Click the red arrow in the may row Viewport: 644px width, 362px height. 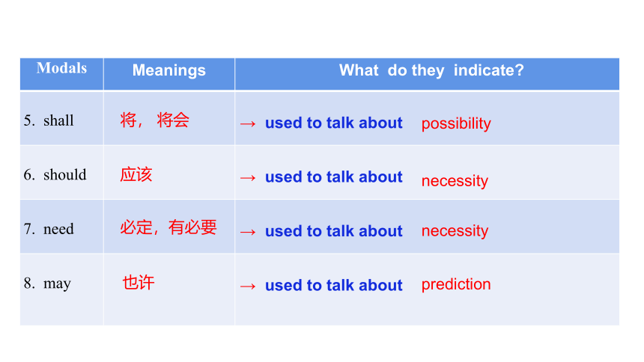click(x=248, y=286)
